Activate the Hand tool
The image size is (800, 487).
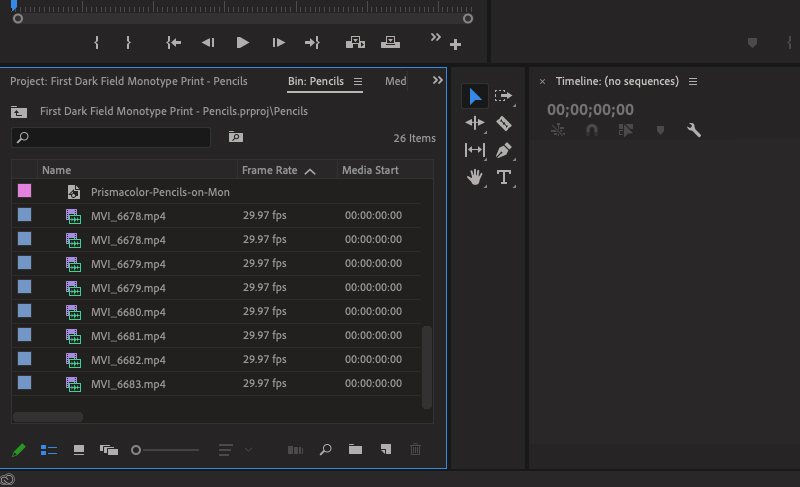(x=475, y=177)
